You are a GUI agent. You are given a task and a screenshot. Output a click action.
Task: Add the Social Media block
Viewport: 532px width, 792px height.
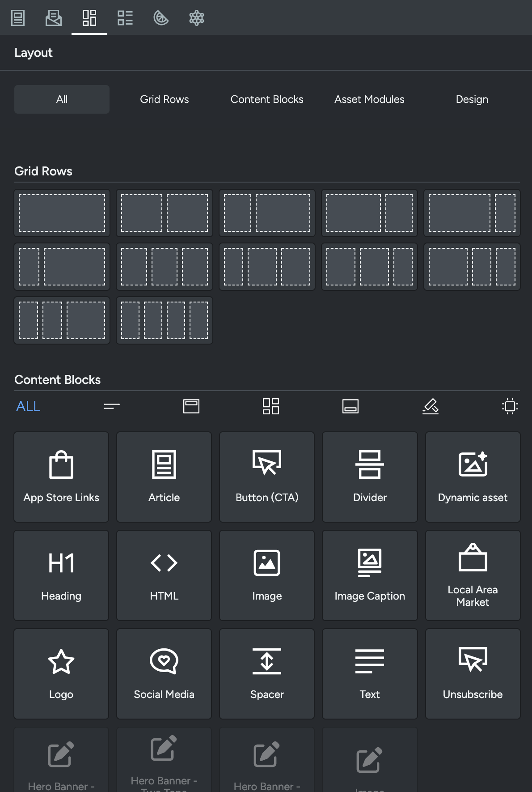(164, 674)
